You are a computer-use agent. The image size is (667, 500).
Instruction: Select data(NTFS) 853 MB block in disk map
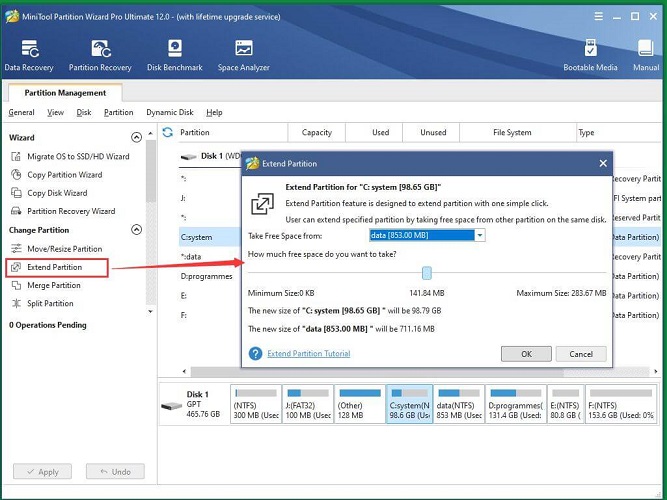459,404
